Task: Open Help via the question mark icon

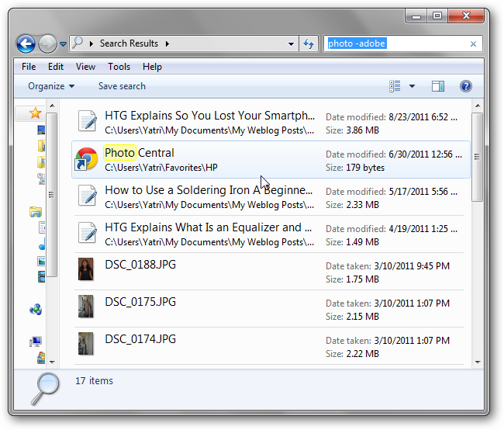Action: (466, 86)
